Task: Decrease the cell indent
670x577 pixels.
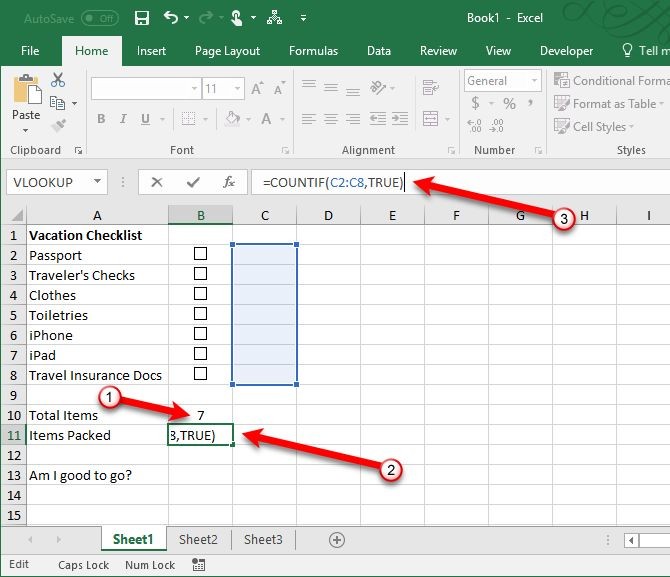Action: (x=378, y=118)
